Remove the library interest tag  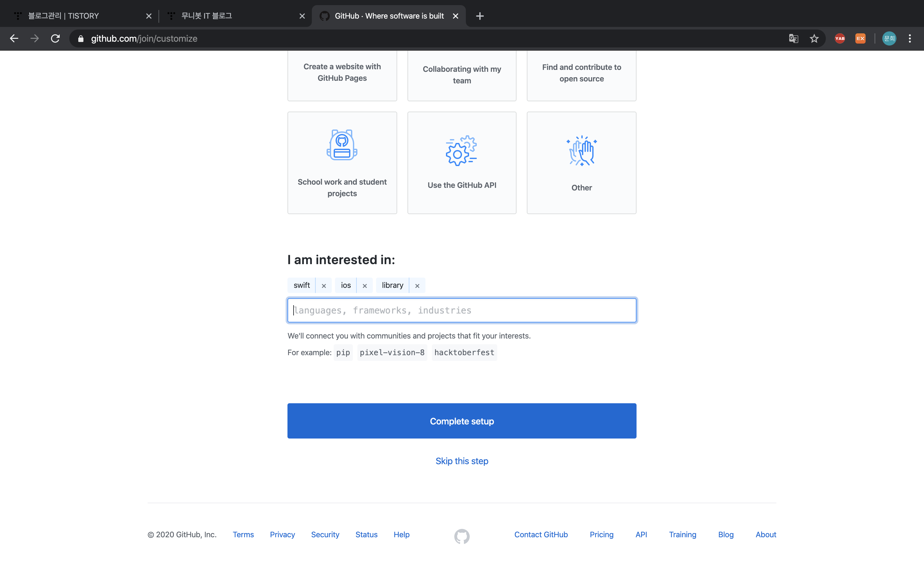click(x=417, y=286)
